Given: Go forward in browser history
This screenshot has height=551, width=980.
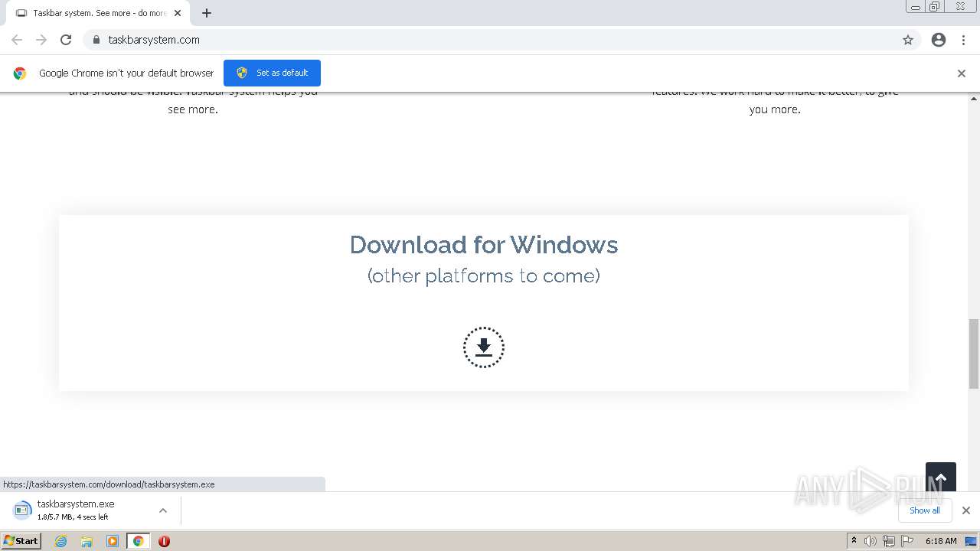Looking at the screenshot, I should pyautogui.click(x=41, y=40).
